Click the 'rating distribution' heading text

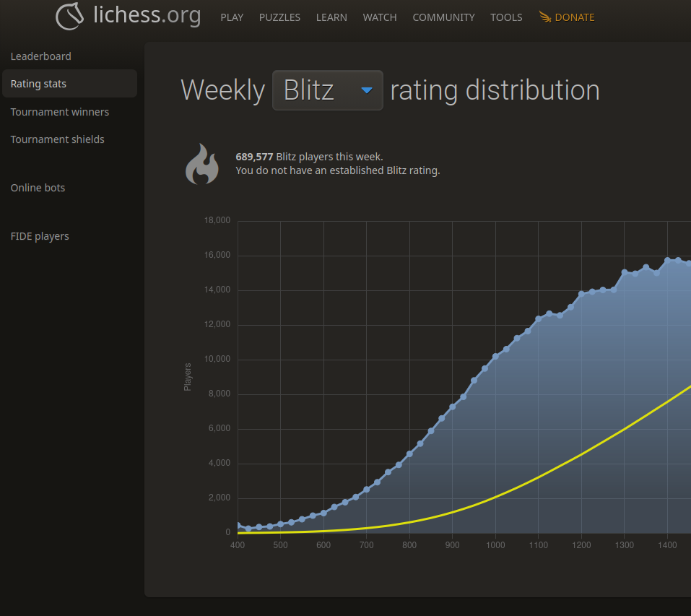pos(495,90)
